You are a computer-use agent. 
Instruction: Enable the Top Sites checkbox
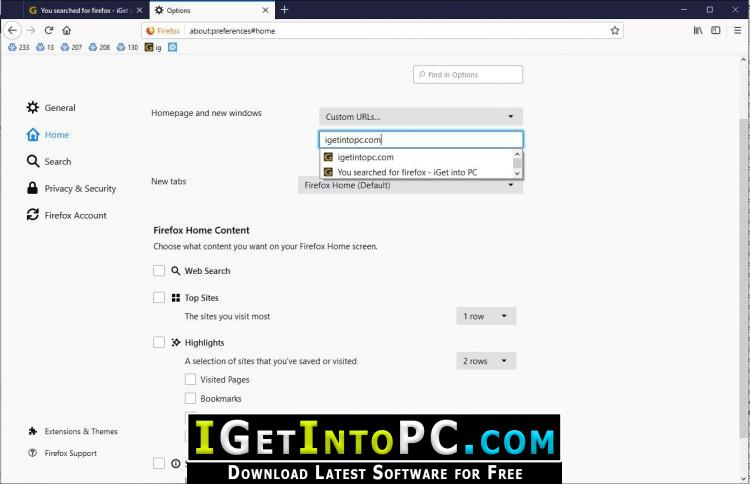tap(159, 297)
